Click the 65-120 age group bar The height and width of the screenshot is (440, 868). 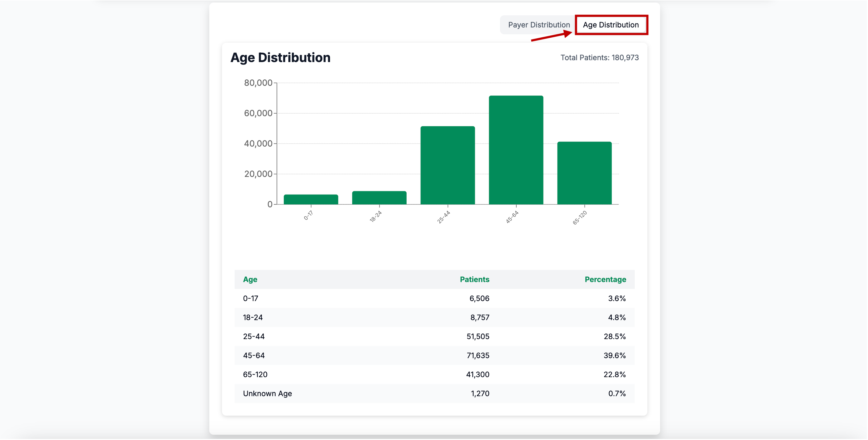584,173
